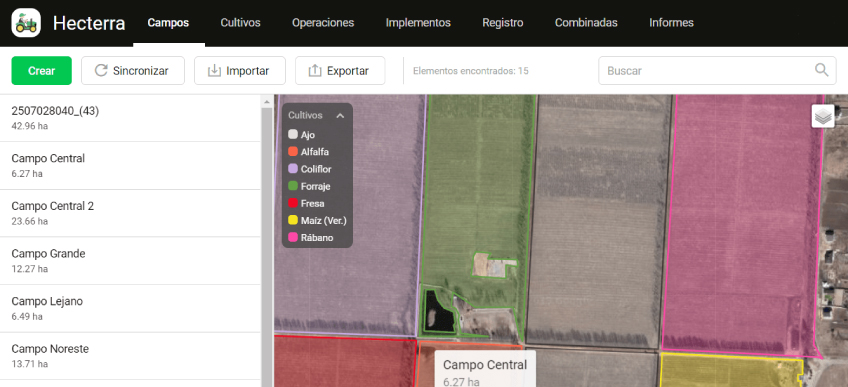Open the Operaciones tab
This screenshot has height=387, width=848.
point(323,23)
